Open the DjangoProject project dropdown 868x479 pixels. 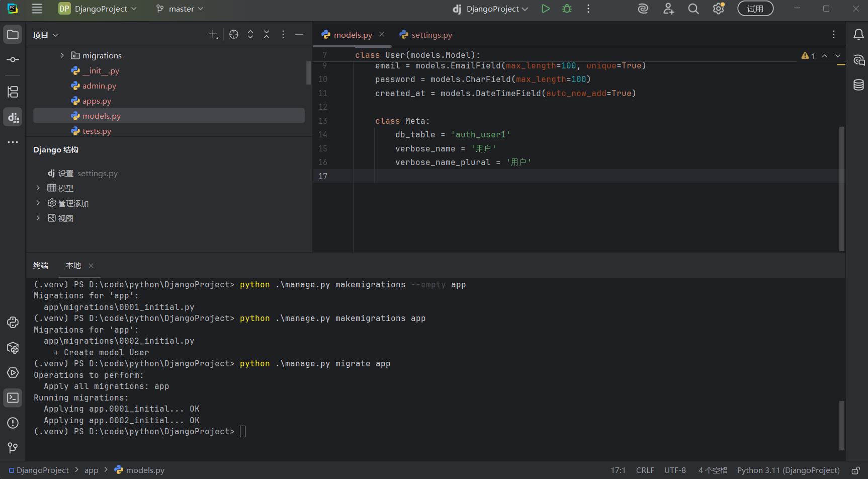[x=98, y=9]
